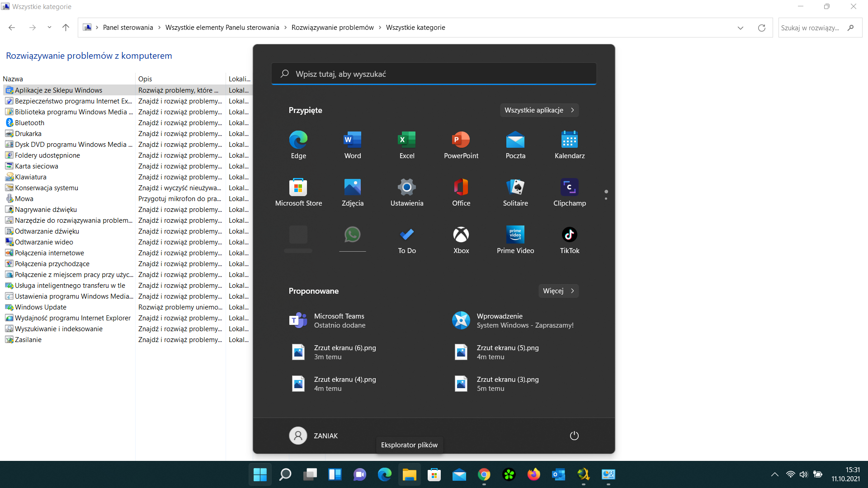Open the ZANIAK user account menu
The image size is (868, 488).
314,436
